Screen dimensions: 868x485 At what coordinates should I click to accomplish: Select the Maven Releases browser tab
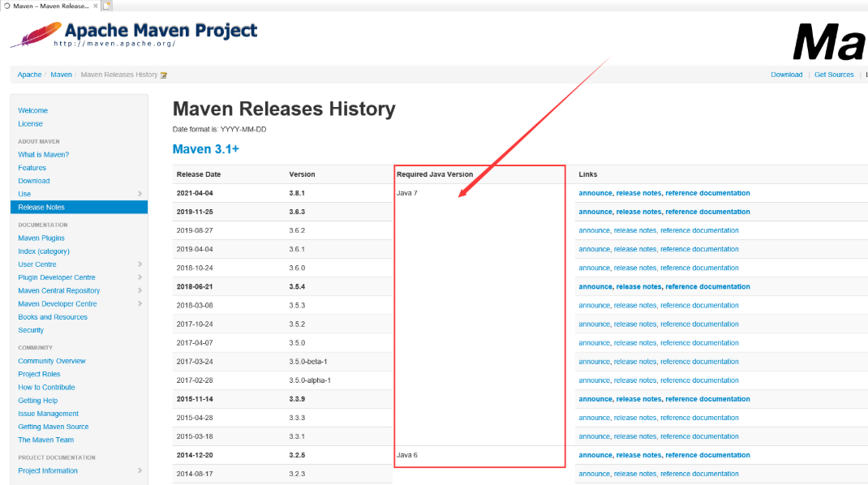(x=51, y=6)
